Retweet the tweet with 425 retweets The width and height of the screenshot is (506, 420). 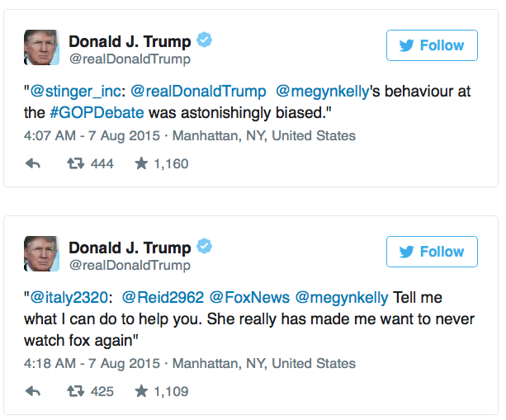click(74, 391)
